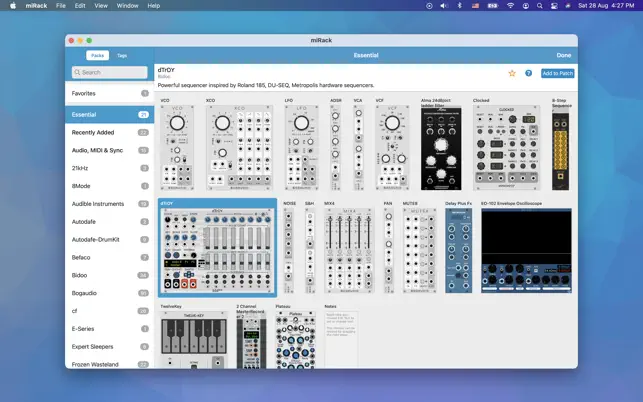
Task: Select the Autodafe-DrumKit pack
Action: [109, 240]
